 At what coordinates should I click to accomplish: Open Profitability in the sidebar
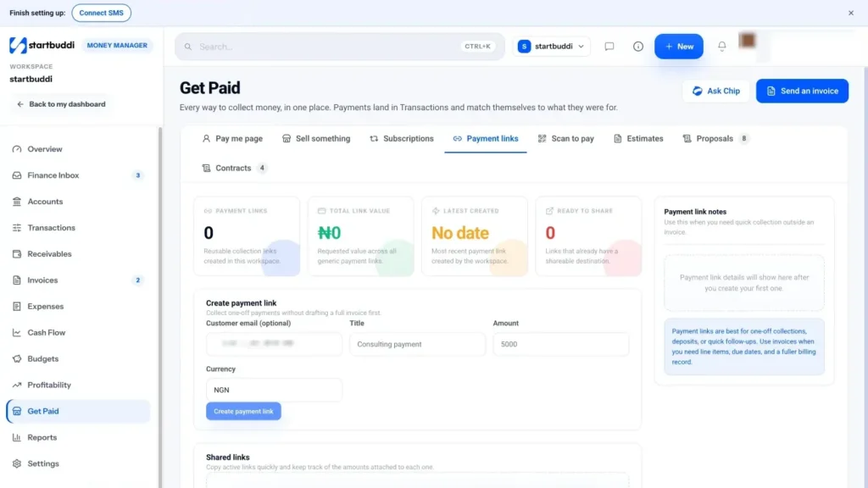(78, 385)
